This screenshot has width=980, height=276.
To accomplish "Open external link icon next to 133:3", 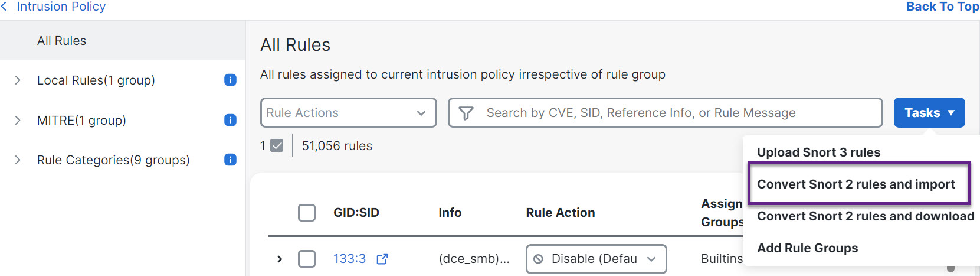I will pos(382,259).
